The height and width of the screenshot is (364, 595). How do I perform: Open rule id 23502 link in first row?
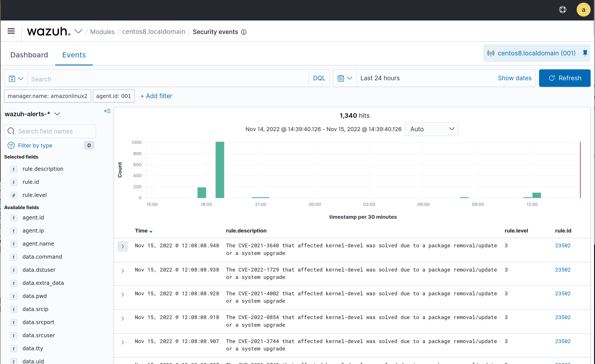(x=563, y=246)
